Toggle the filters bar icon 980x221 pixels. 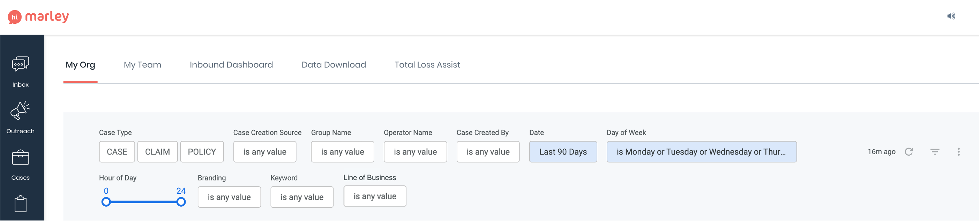[x=935, y=152]
